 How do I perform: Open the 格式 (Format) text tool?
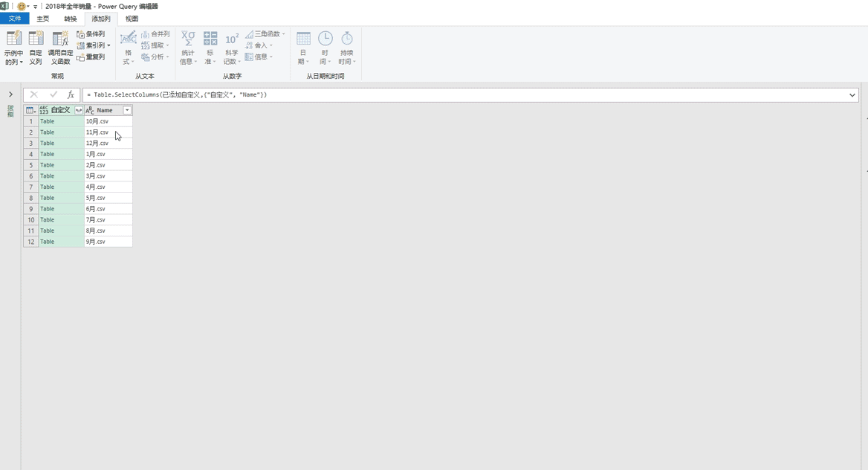pos(128,48)
